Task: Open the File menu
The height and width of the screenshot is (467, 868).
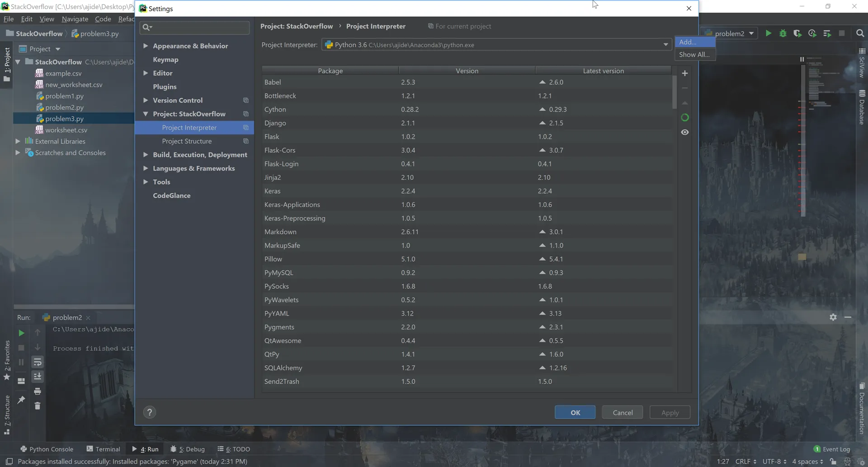Action: pos(9,19)
